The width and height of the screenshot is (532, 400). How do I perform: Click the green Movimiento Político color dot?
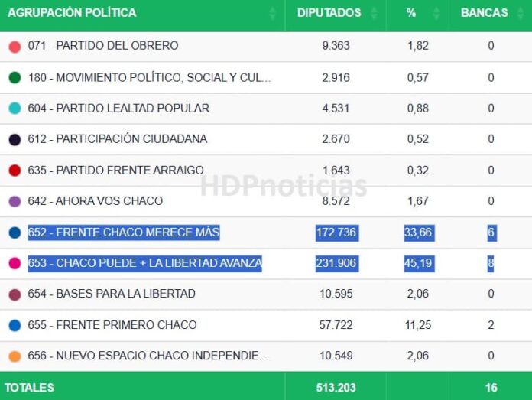15,77
